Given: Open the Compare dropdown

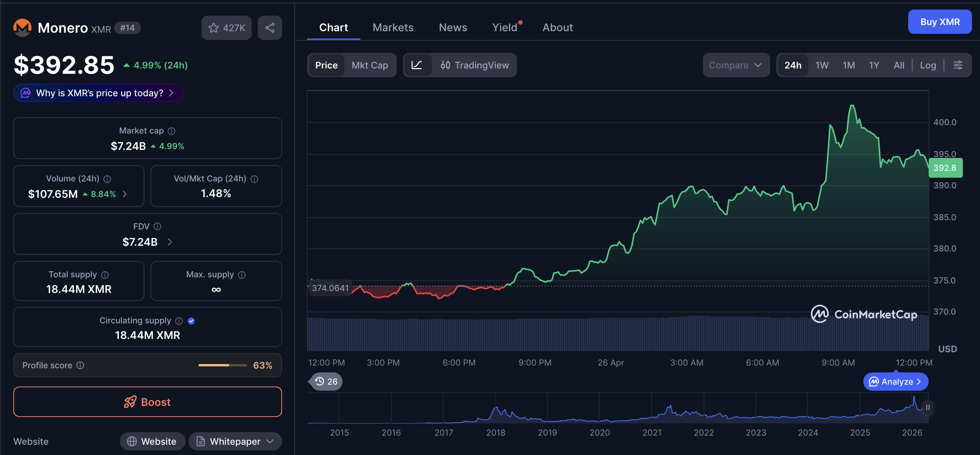Looking at the screenshot, I should (x=736, y=65).
